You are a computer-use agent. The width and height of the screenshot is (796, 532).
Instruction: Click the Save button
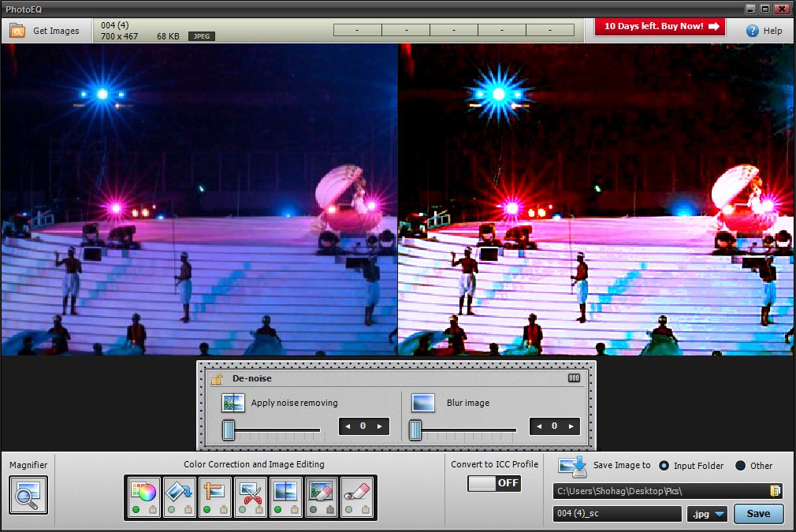758,514
